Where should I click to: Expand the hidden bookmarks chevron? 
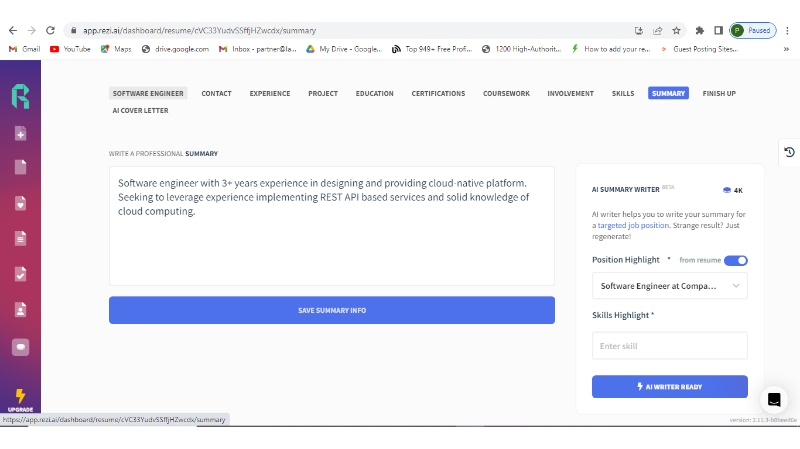pos(787,48)
